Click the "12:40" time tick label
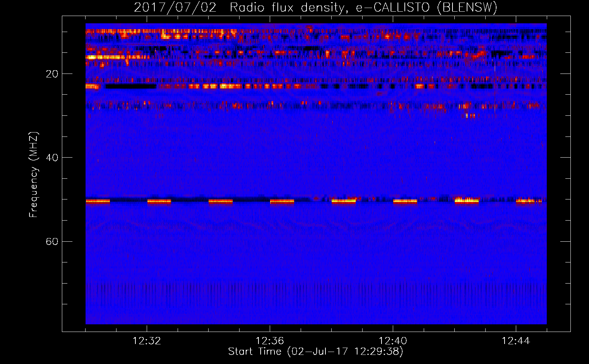 point(393,341)
